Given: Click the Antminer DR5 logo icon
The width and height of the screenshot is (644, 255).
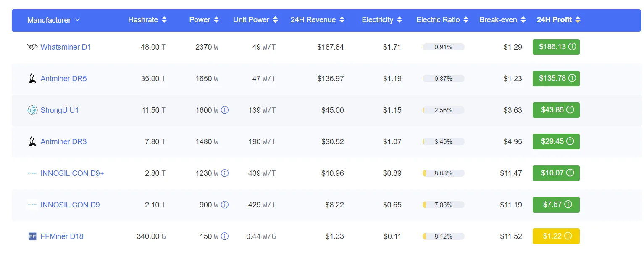Looking at the screenshot, I should click(x=32, y=79).
